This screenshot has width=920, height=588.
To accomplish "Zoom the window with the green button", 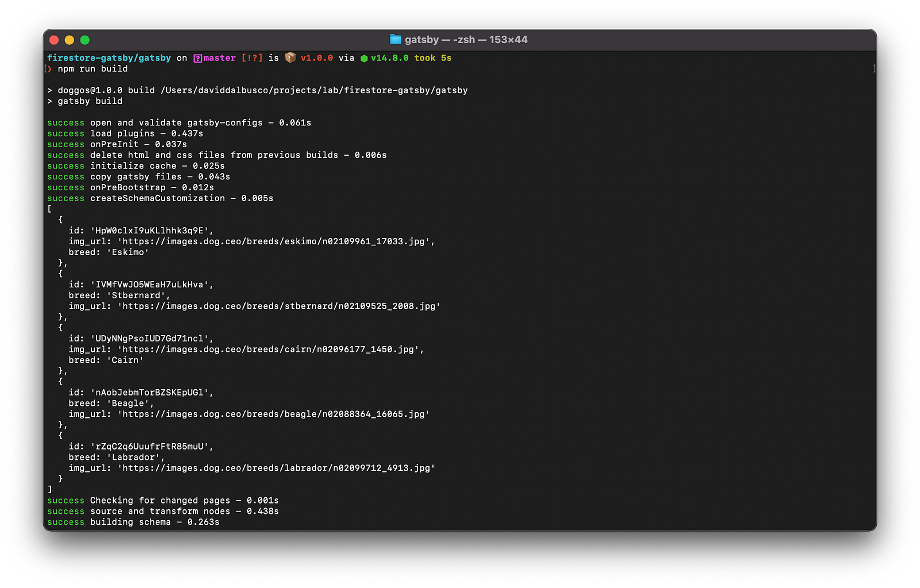I will pyautogui.click(x=85, y=40).
